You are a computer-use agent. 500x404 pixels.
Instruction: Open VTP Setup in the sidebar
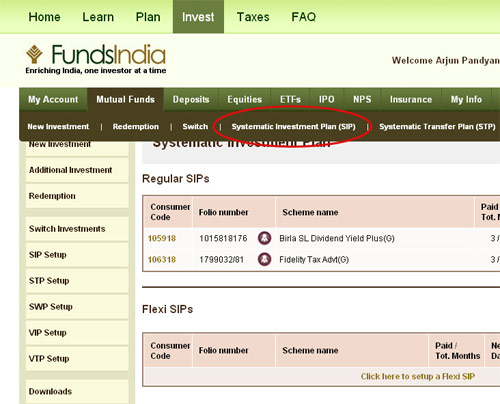(77, 359)
